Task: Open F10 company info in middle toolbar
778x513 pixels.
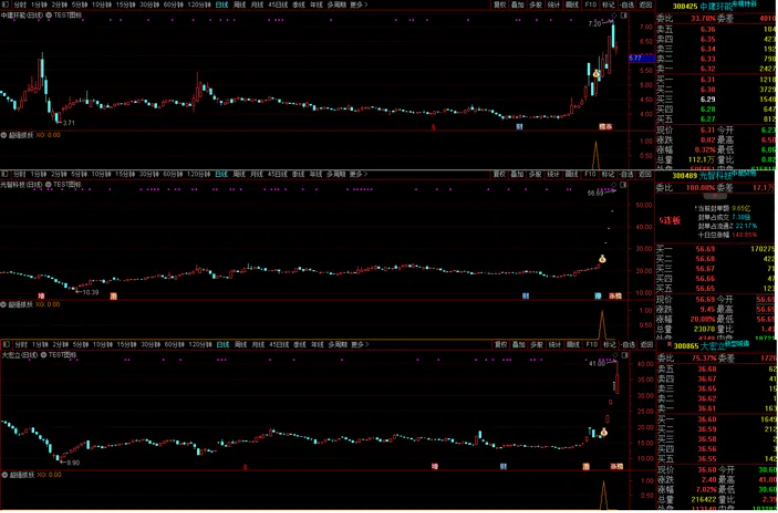Action: (590, 174)
